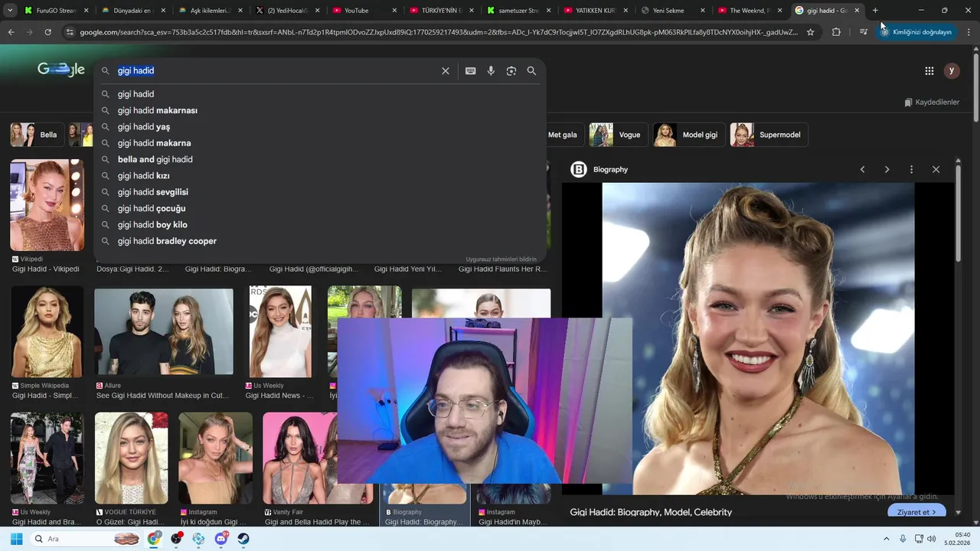Open the Windows Start menu

[x=16, y=539]
